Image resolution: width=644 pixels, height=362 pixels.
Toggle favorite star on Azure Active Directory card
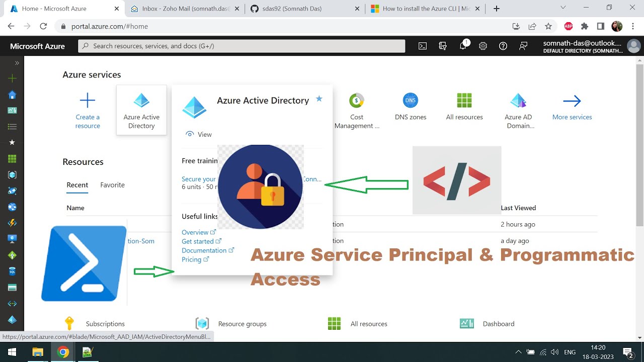pyautogui.click(x=319, y=99)
